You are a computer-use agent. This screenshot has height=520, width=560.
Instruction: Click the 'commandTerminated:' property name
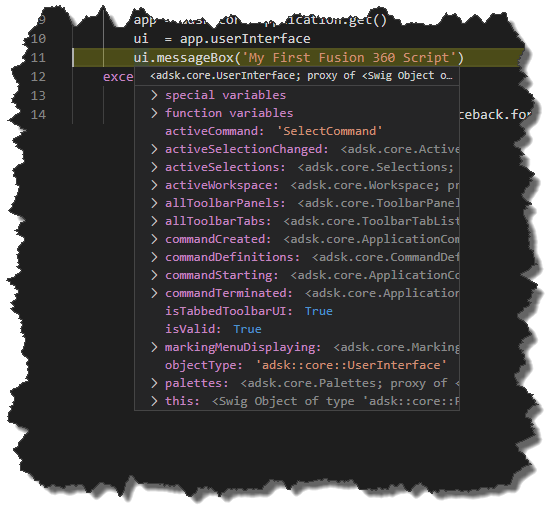point(229,293)
